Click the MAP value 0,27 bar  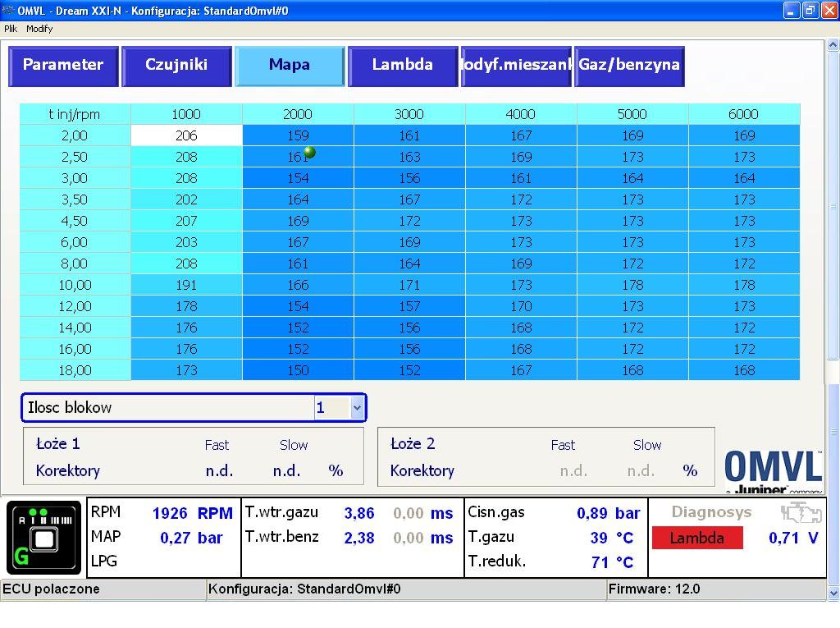point(190,538)
